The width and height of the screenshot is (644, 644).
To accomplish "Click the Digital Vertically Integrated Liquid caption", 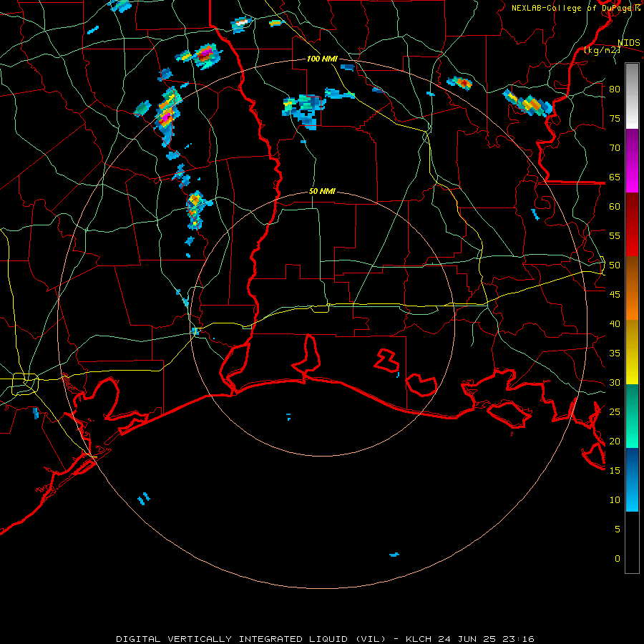I will point(325,639).
